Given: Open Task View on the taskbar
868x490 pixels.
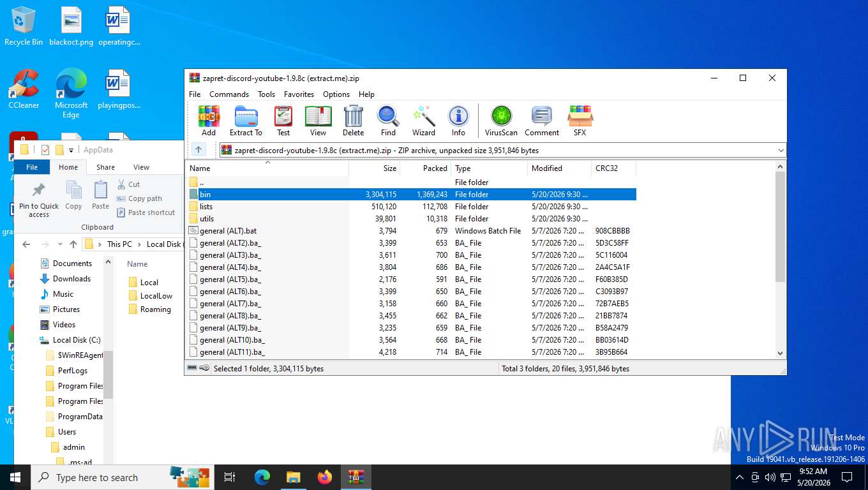Looking at the screenshot, I should click(230, 477).
